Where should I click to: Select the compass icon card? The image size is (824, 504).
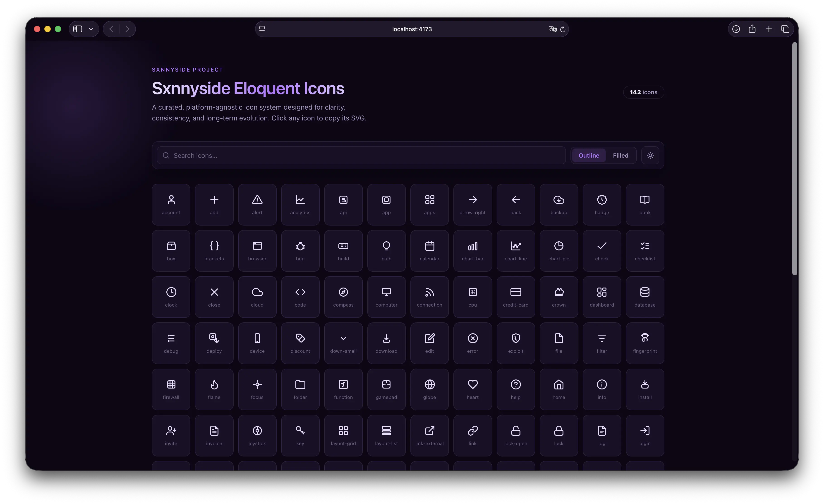point(343,297)
